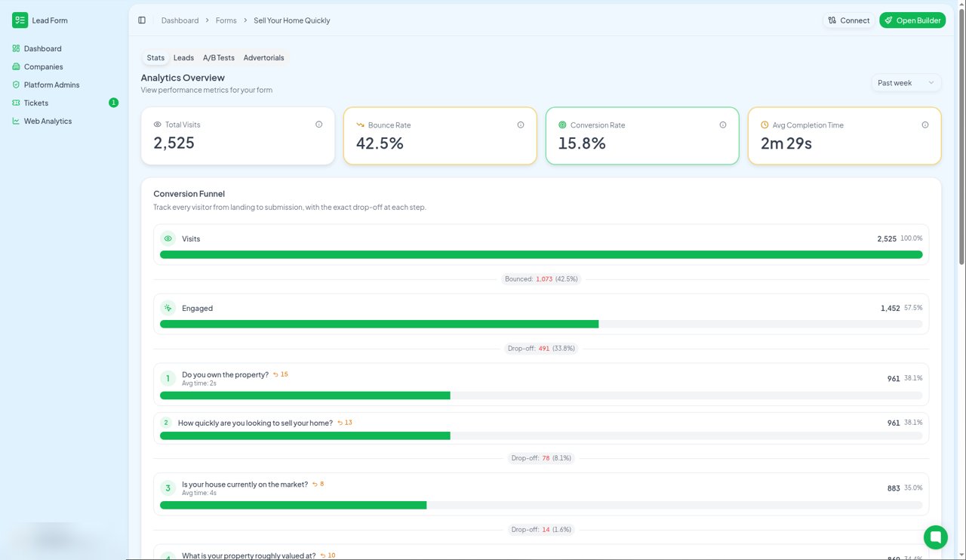This screenshot has width=966, height=560.
Task: Click the 'Bounced: 1,073 (42.5%)' label
Action: coord(541,279)
